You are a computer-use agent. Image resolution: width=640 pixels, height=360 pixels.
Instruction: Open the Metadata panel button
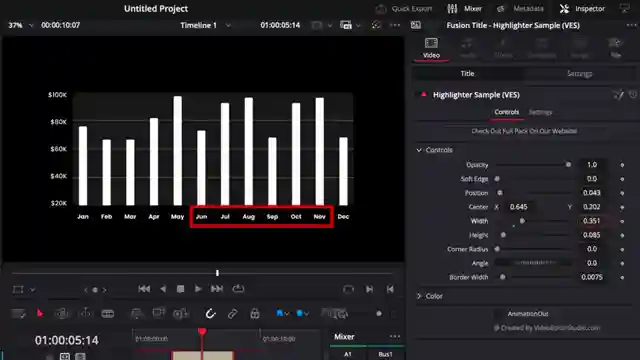point(520,9)
